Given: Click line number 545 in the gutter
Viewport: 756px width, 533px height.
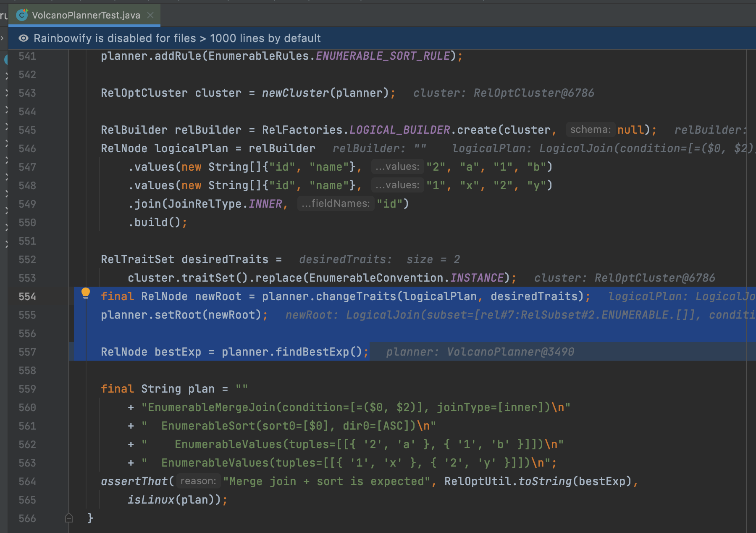Looking at the screenshot, I should point(27,130).
